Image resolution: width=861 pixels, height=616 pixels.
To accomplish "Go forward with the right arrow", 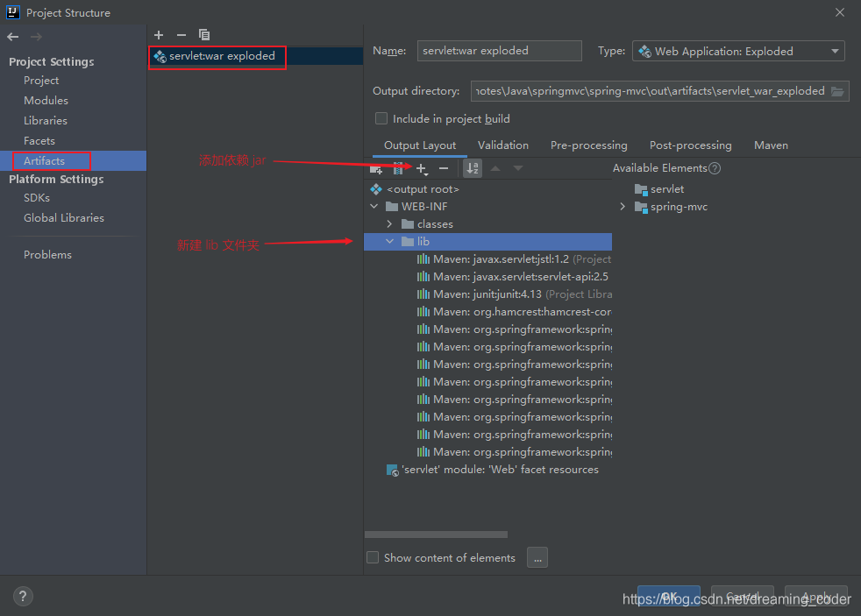I will coord(36,37).
